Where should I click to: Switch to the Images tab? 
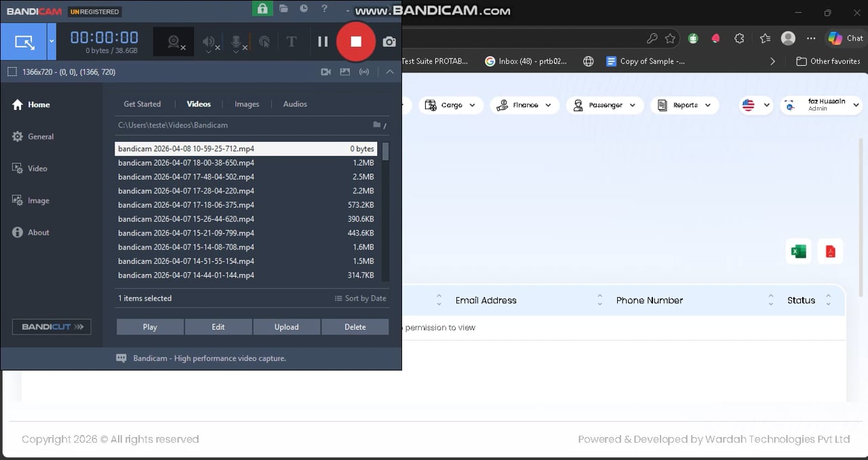tap(247, 104)
